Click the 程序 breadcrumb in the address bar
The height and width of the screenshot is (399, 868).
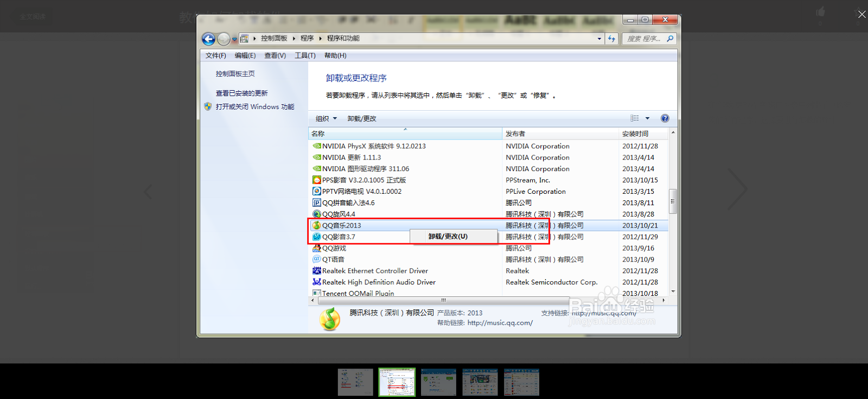[307, 39]
